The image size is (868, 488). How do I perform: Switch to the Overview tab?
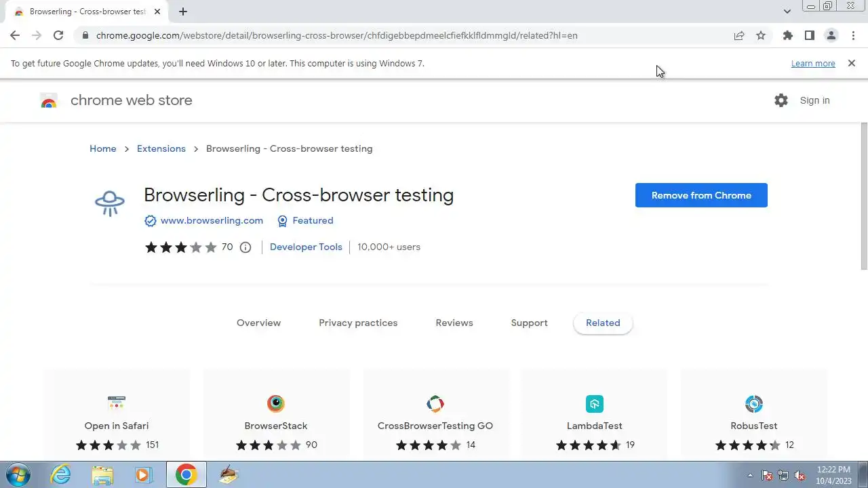[x=258, y=323]
